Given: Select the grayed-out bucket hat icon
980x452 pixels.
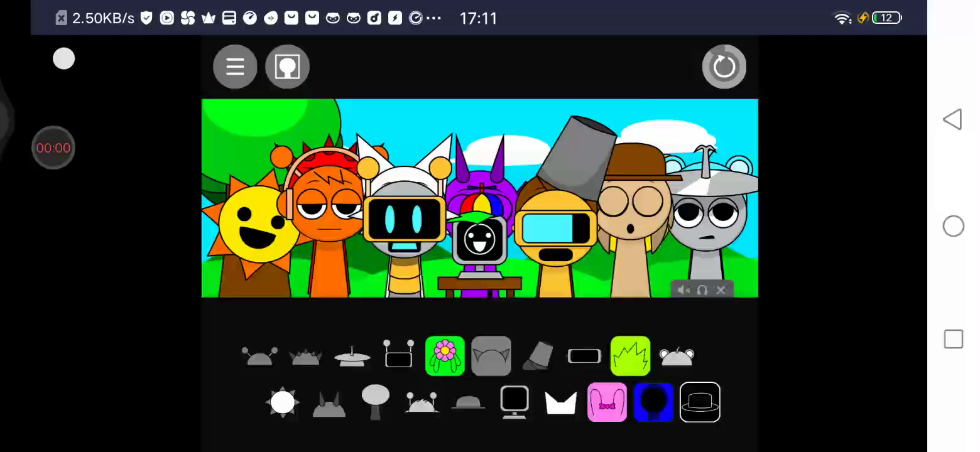Looking at the screenshot, I should (538, 357).
